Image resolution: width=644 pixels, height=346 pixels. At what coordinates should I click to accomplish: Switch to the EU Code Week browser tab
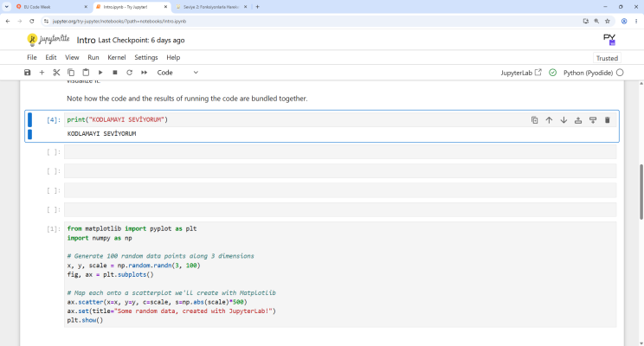pyautogui.click(x=51, y=7)
